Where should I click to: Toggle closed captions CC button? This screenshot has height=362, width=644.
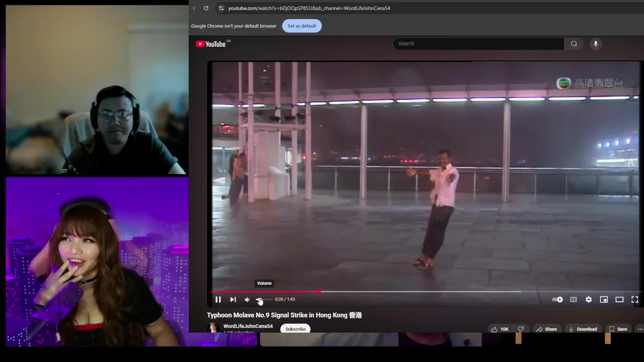pyautogui.click(x=573, y=300)
